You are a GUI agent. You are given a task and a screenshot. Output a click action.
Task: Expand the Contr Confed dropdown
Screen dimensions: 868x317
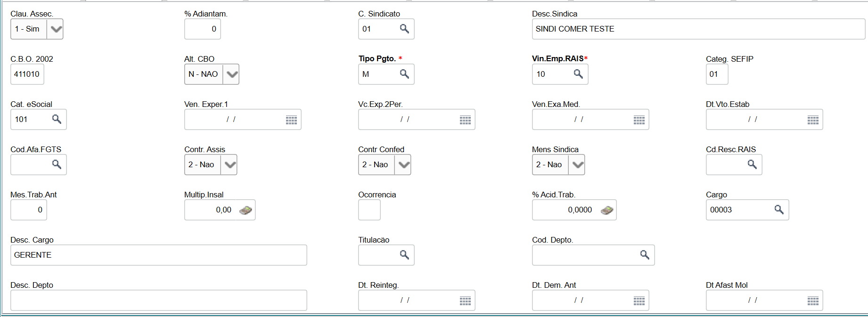404,165
